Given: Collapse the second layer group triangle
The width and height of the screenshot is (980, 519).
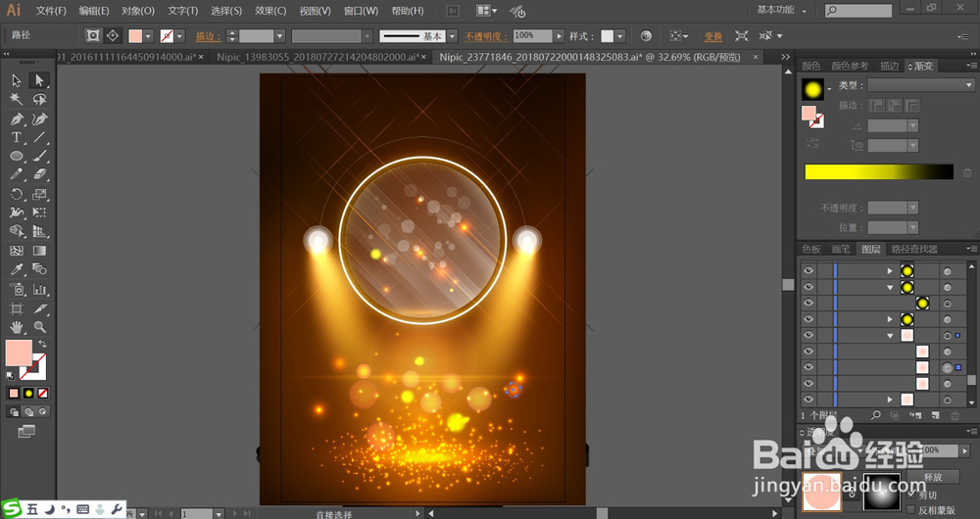Looking at the screenshot, I should [890, 287].
